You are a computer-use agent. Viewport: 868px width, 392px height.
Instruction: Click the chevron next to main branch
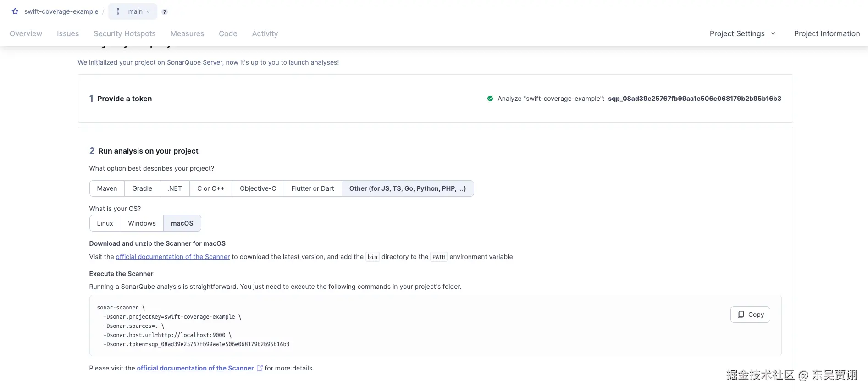[x=148, y=12]
